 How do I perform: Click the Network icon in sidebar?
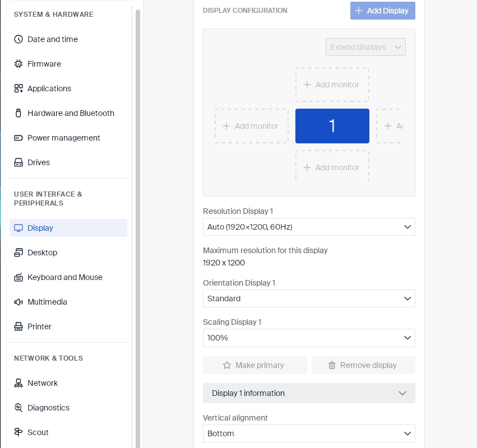pyautogui.click(x=18, y=383)
